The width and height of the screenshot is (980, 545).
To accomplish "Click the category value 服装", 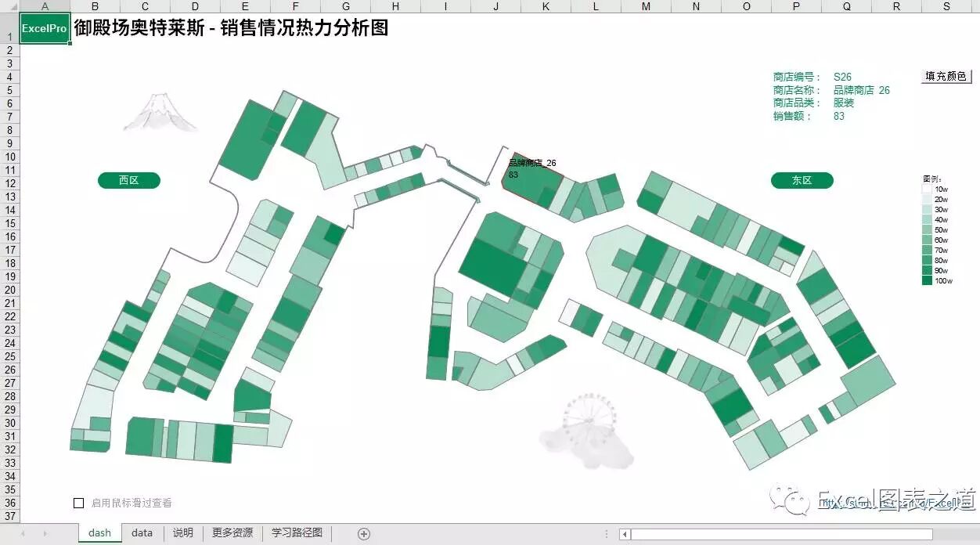I will 844,103.
